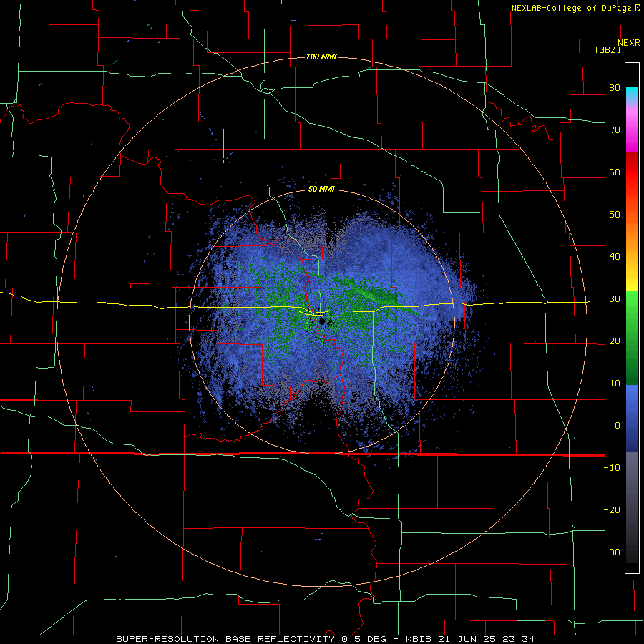The width and height of the screenshot is (644, 644).
Task: Click the cyan top segment of color bar
Action: tap(632, 94)
